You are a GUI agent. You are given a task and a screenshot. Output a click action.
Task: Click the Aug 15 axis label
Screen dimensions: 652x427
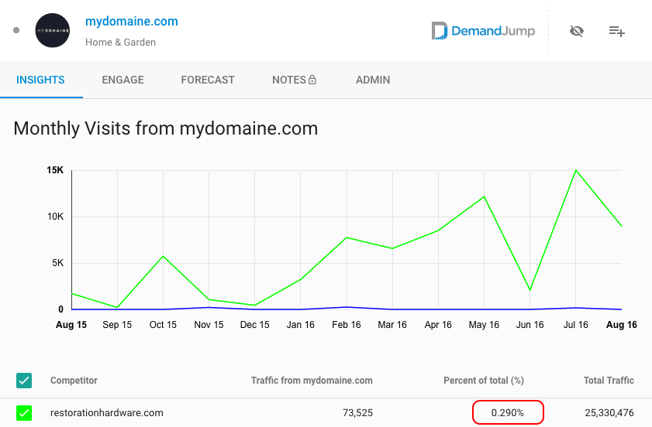pyautogui.click(x=71, y=325)
